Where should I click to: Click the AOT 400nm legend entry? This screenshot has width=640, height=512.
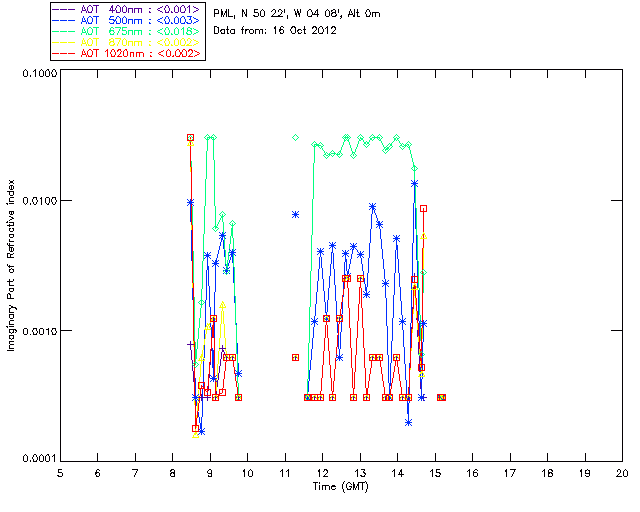click(127, 9)
